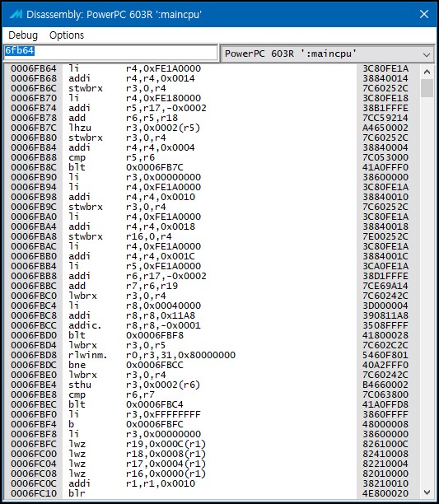
Task: Select address 0006FB64 row
Action: click(x=212, y=68)
